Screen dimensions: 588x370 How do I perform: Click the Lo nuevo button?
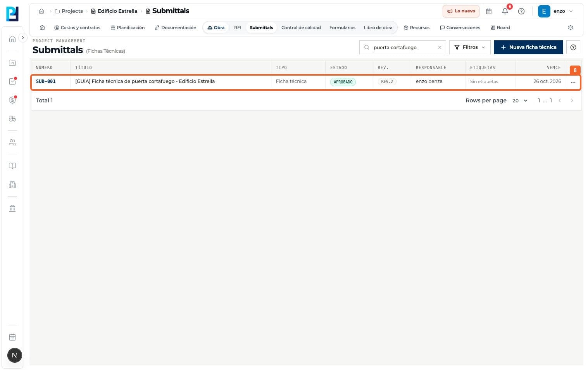click(461, 11)
